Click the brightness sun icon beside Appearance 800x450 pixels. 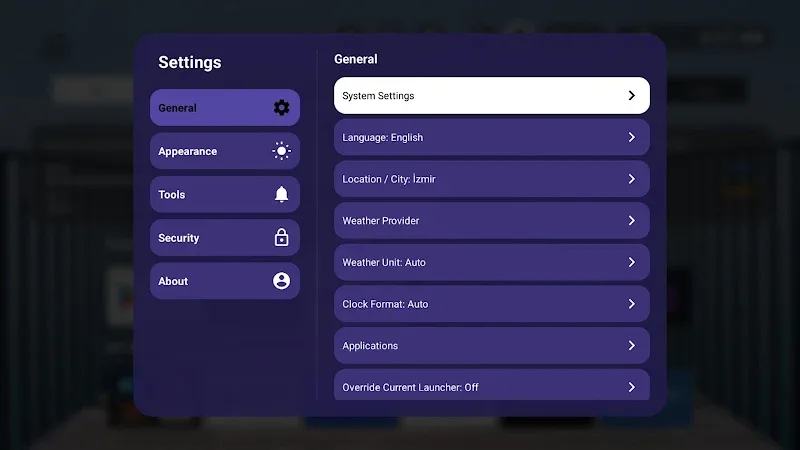[x=281, y=151]
